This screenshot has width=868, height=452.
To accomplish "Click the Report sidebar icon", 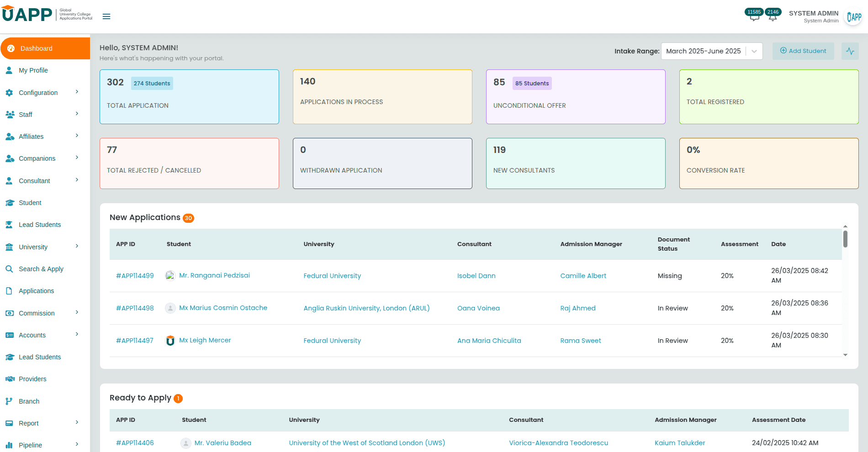I will click(x=9, y=423).
